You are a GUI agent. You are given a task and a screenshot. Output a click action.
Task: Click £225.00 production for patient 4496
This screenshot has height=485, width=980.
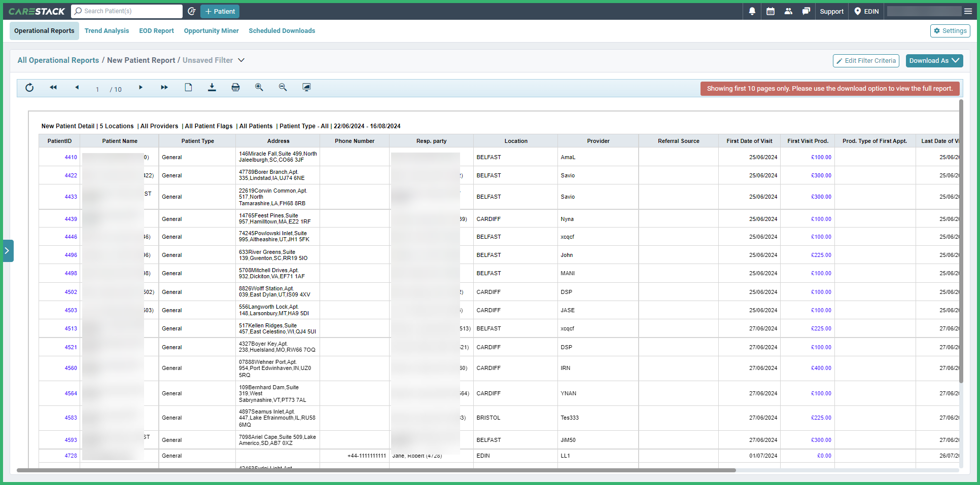821,255
